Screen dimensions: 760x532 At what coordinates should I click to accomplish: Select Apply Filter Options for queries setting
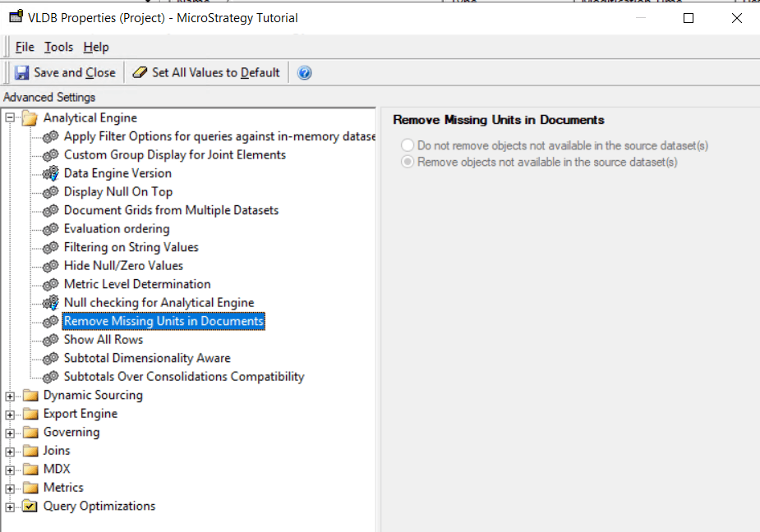pos(219,136)
